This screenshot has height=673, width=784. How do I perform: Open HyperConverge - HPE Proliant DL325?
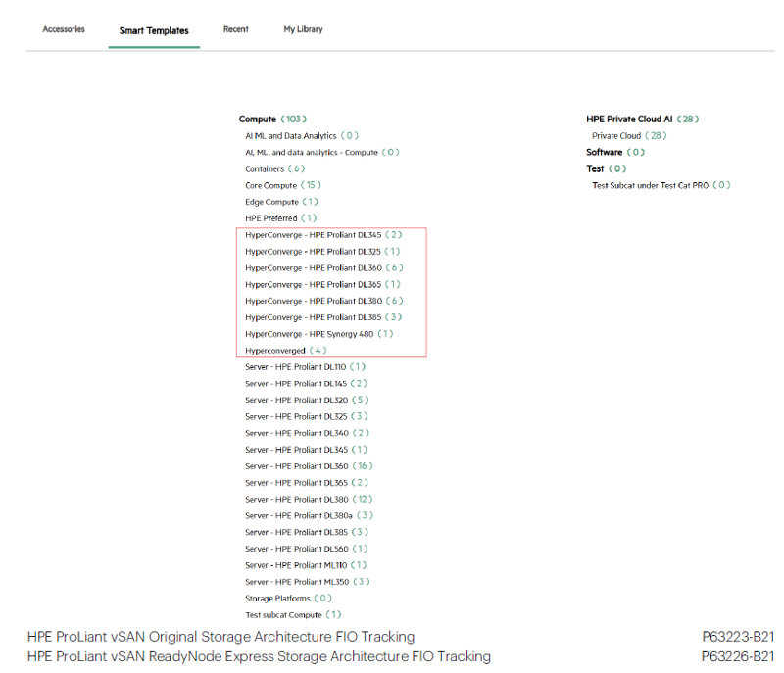pyautogui.click(x=322, y=251)
